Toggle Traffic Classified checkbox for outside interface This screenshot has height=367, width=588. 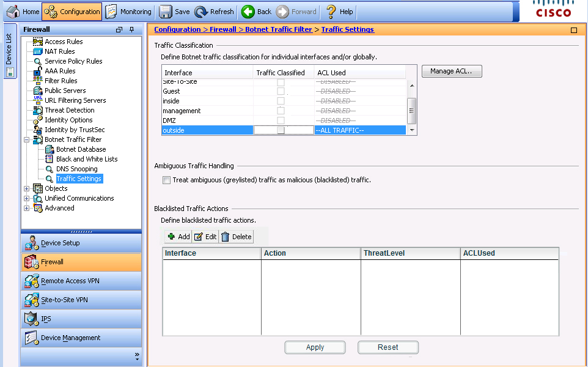click(281, 130)
